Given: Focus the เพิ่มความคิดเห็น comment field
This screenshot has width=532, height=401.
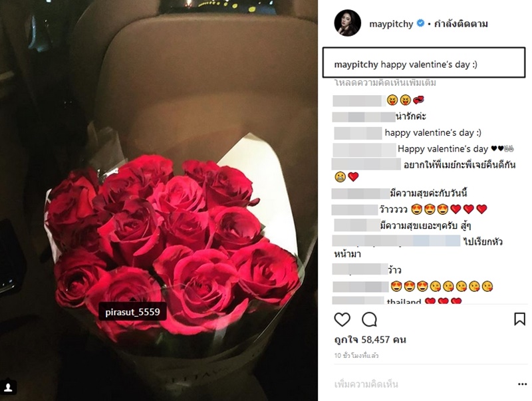Looking at the screenshot, I should 424,384.
